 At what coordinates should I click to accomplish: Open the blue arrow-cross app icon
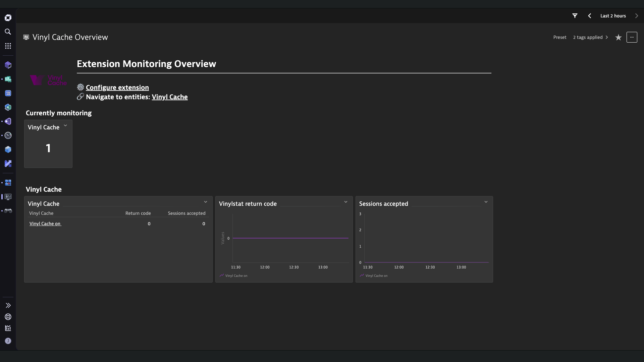[x=8, y=164]
